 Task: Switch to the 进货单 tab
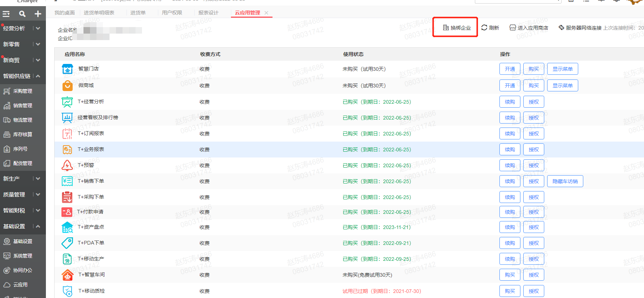(x=138, y=13)
